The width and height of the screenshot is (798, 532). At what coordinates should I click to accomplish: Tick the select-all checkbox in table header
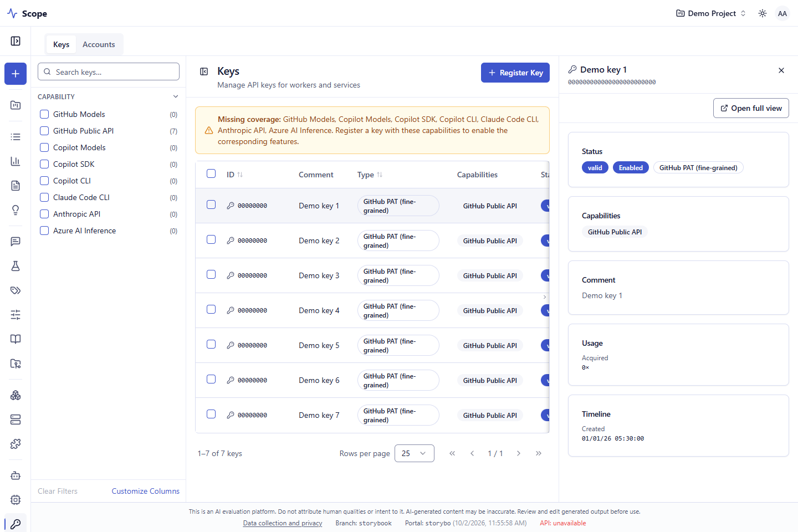pos(211,173)
